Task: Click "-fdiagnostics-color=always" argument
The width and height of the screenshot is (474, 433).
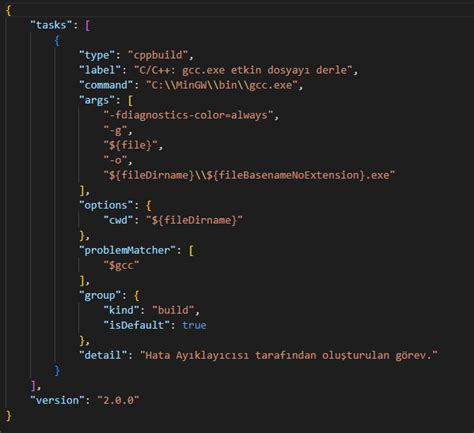Action: (188, 115)
